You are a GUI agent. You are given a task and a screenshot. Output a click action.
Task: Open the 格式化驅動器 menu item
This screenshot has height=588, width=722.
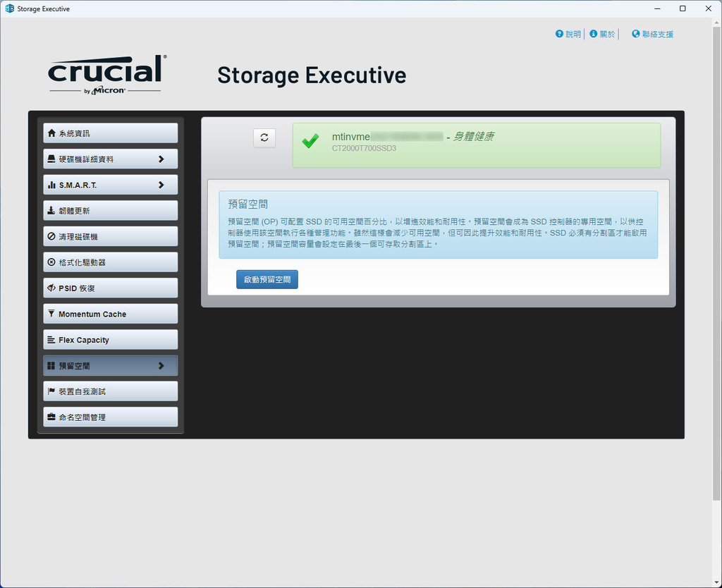pos(111,262)
